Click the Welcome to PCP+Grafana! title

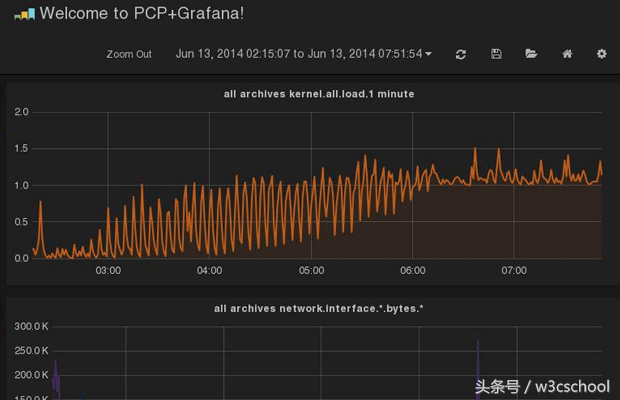coord(142,13)
